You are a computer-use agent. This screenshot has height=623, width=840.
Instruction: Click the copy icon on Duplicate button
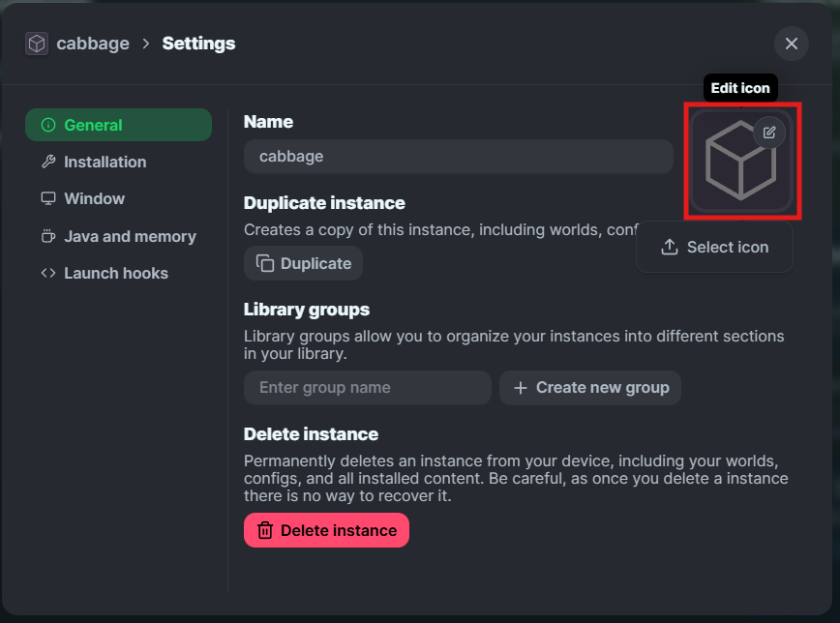click(264, 263)
